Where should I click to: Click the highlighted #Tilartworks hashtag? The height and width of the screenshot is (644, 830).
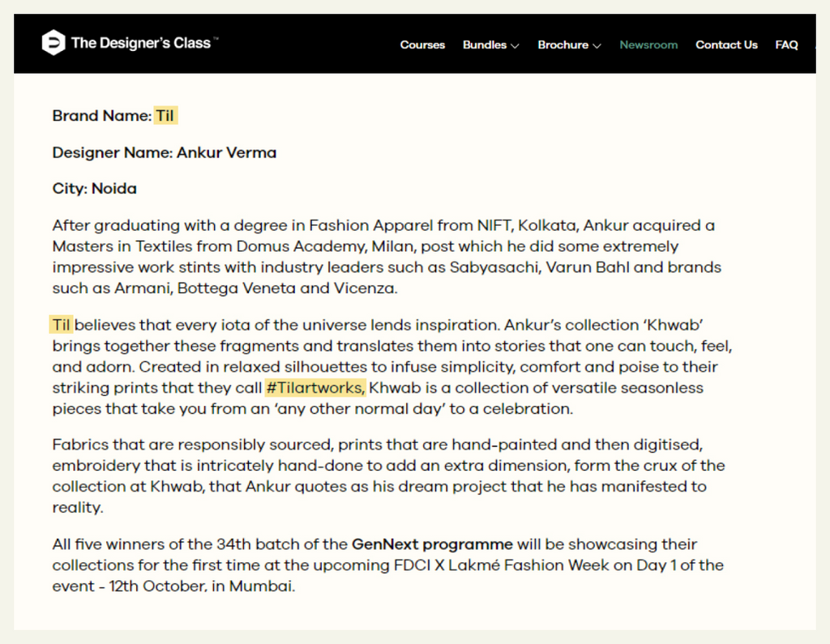click(x=315, y=388)
